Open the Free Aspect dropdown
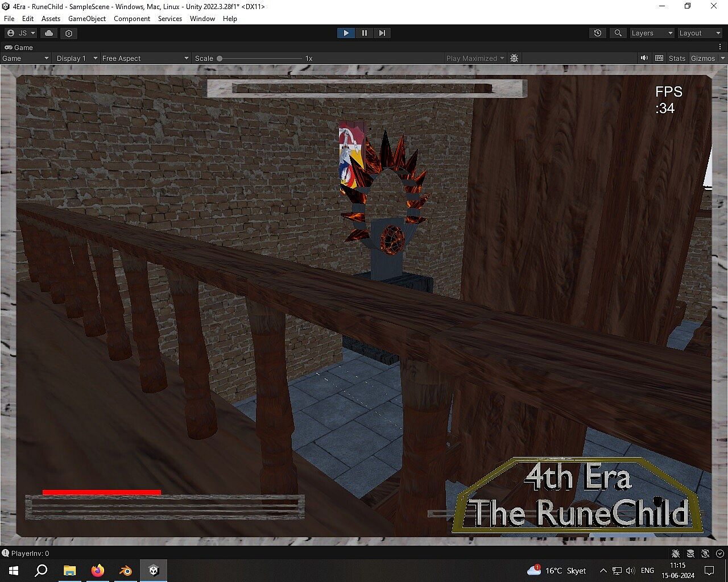The image size is (728, 582). (145, 58)
